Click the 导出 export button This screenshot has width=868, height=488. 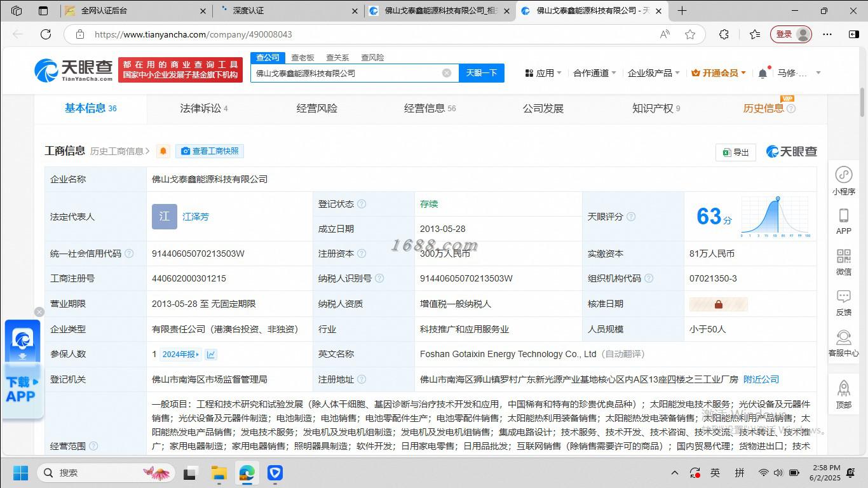tap(735, 152)
